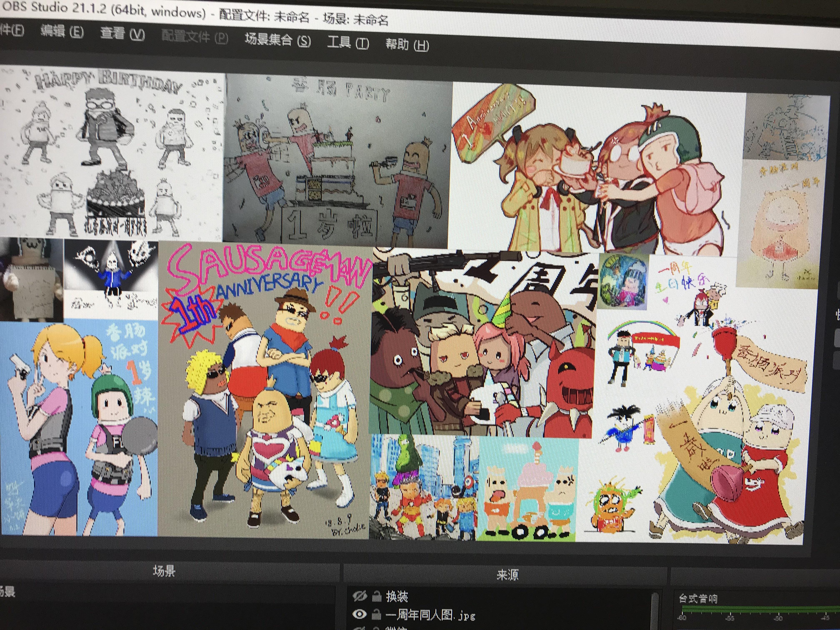
Task: Open the 帮助 (H) menu
Action: (x=407, y=45)
